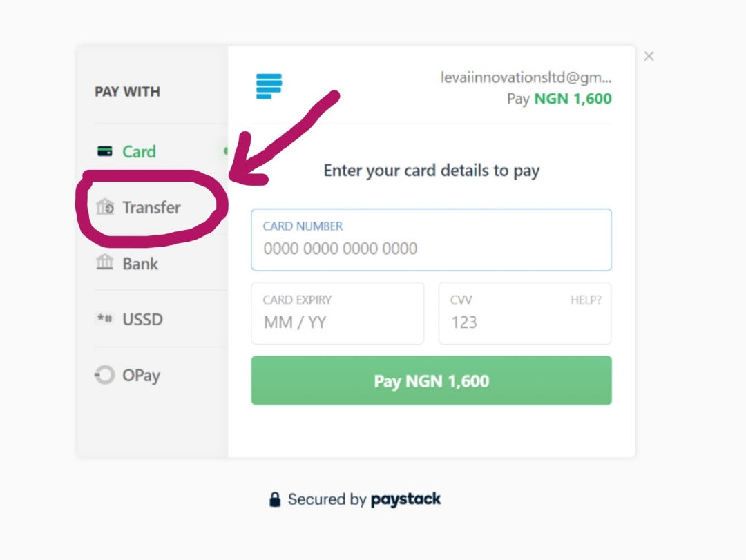Open the CVV HELP? link

(585, 300)
